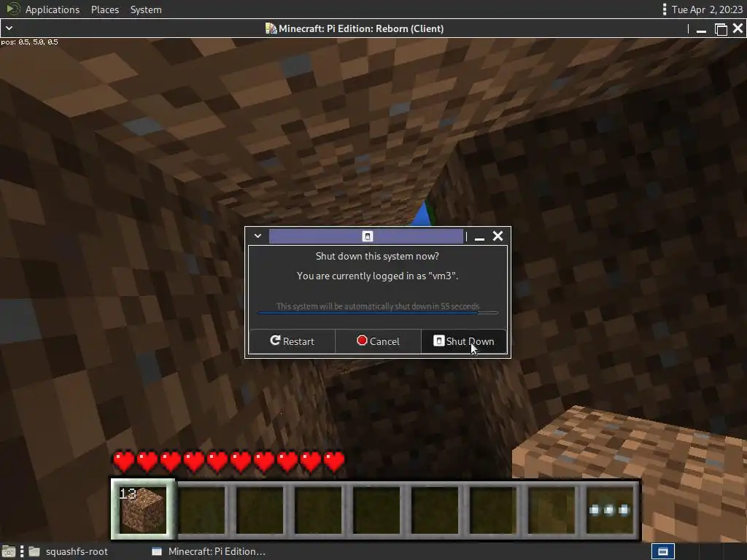Click the Minecraft title bar app icon
This screenshot has height=560, width=747.
click(x=271, y=28)
